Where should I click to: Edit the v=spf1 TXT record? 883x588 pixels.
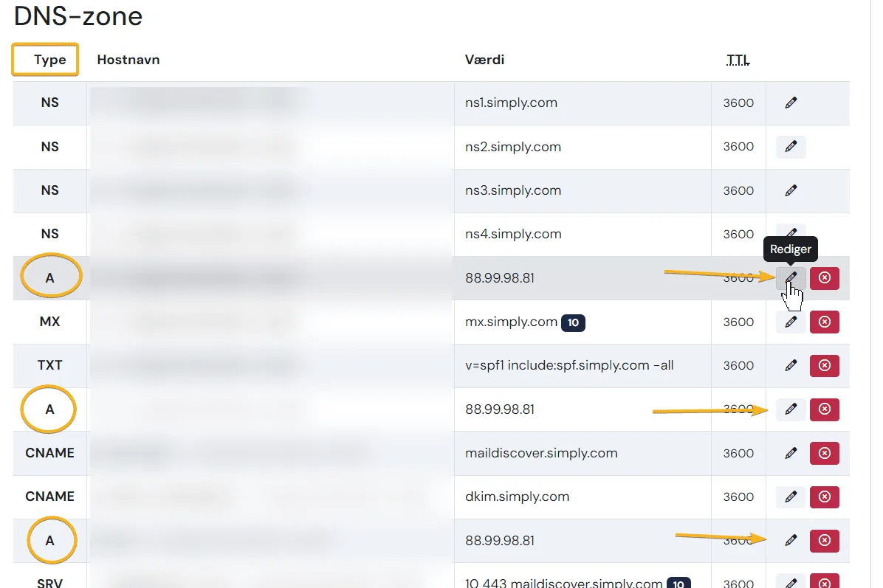(791, 366)
